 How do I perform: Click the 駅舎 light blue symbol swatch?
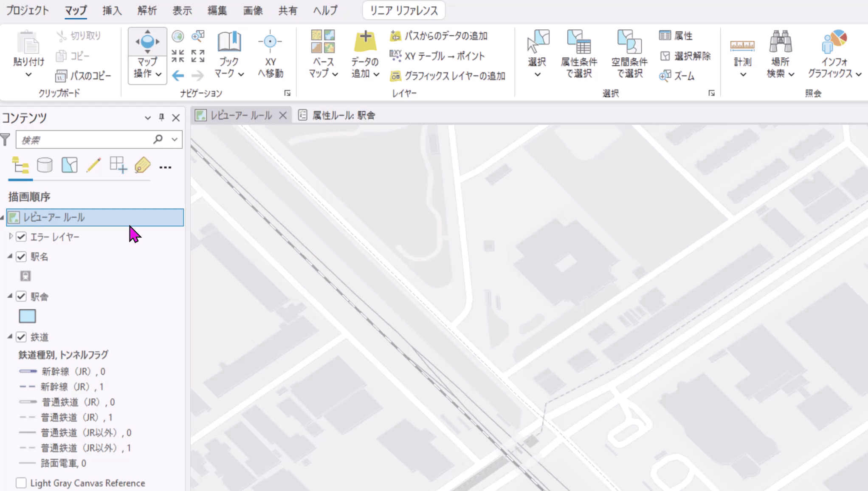[x=27, y=316]
